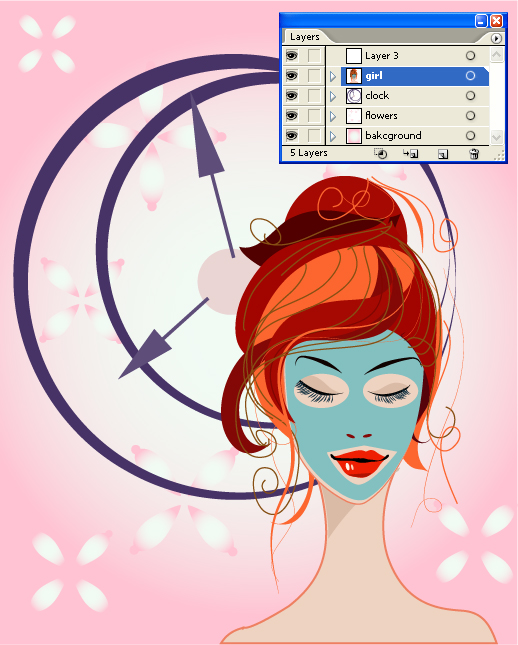Select the bakcground layer name
The image size is (518, 645).
click(x=393, y=136)
